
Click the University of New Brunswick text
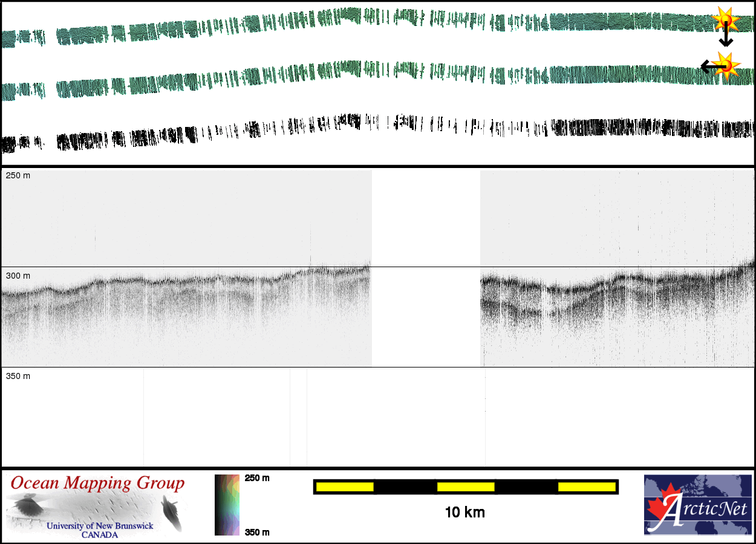click(x=100, y=526)
